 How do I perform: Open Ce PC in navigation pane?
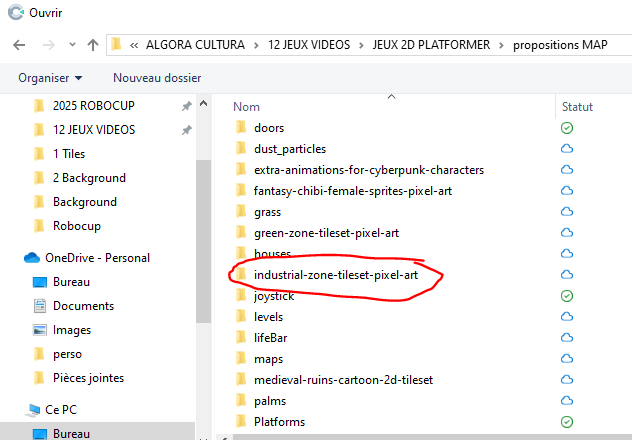click(x=61, y=410)
